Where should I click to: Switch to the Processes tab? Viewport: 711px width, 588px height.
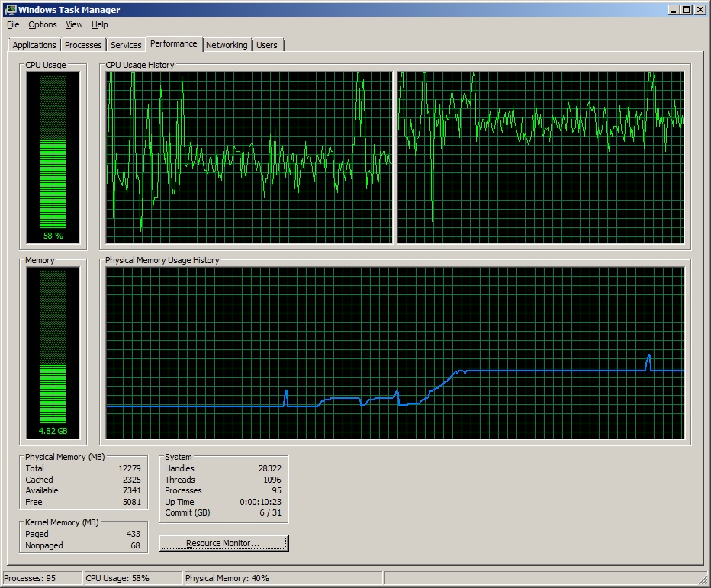click(x=83, y=45)
